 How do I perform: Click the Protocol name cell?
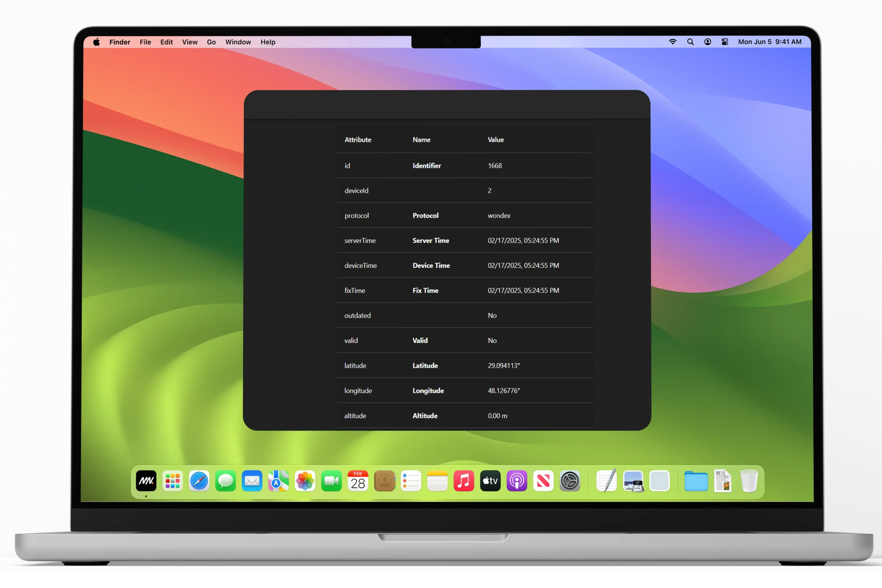point(425,216)
